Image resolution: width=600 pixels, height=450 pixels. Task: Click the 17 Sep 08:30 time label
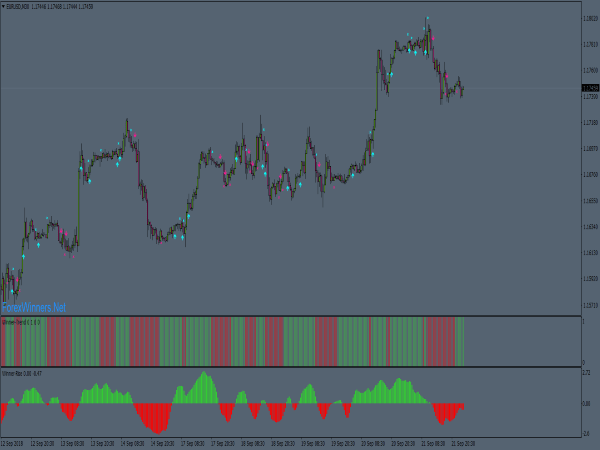point(192,443)
